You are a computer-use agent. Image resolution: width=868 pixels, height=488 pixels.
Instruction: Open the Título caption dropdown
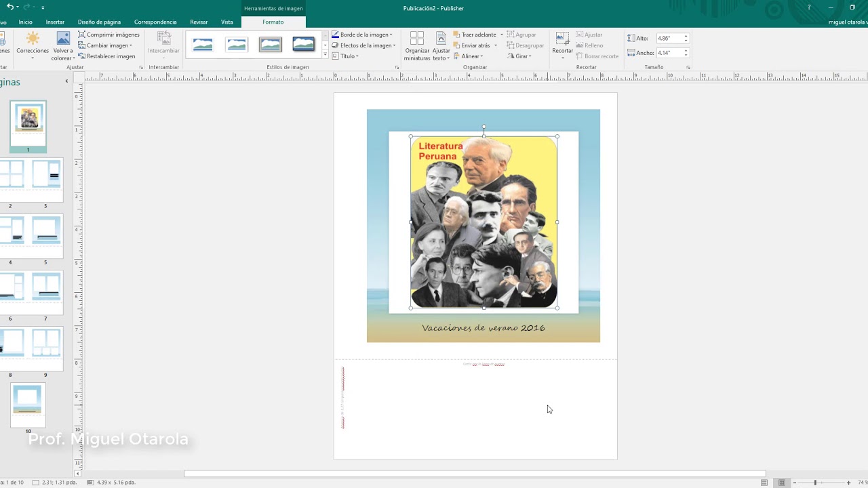pyautogui.click(x=346, y=56)
